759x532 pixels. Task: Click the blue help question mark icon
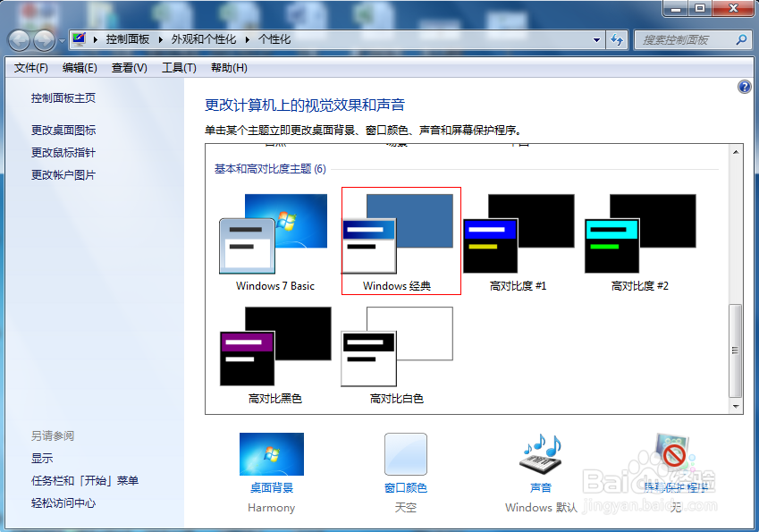744,87
